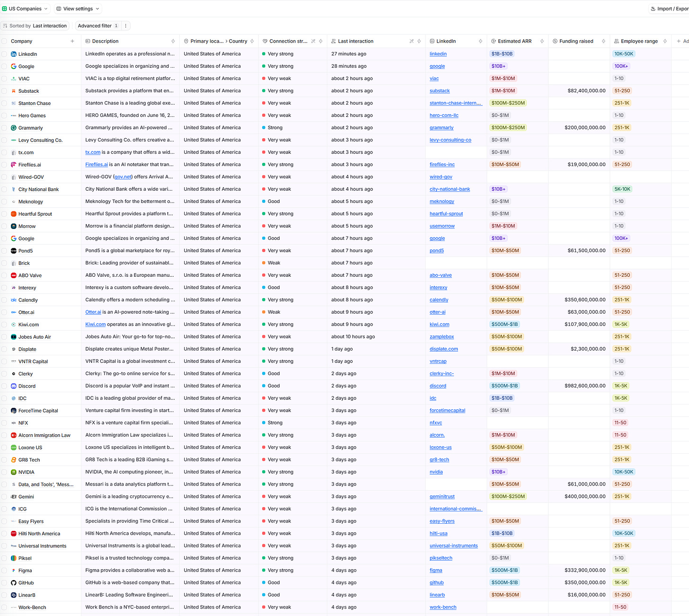This screenshot has height=616, width=689.
Task: Click the gov.net link in Wired-GOV description
Action: pyautogui.click(x=123, y=177)
